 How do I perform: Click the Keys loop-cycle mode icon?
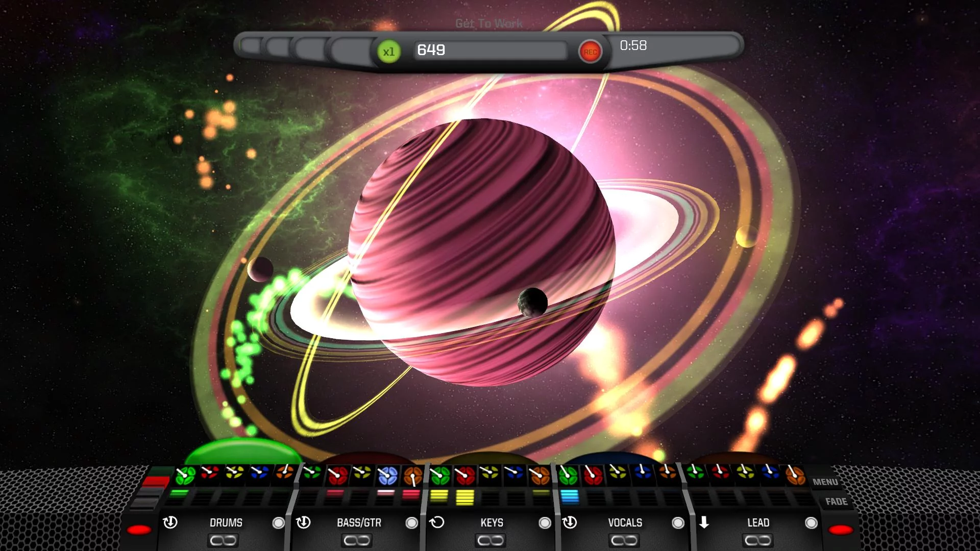[437, 522]
